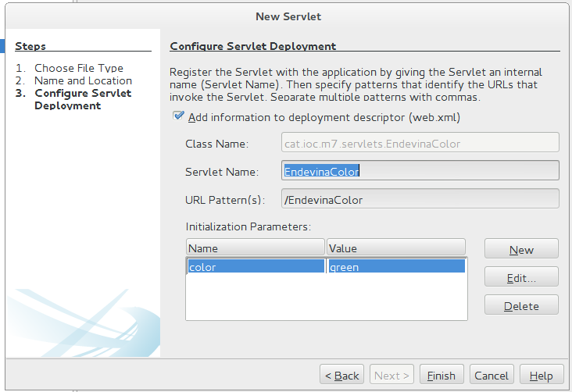This screenshot has width=572, height=392.
Task: Delete the selected color parameter
Action: (521, 305)
